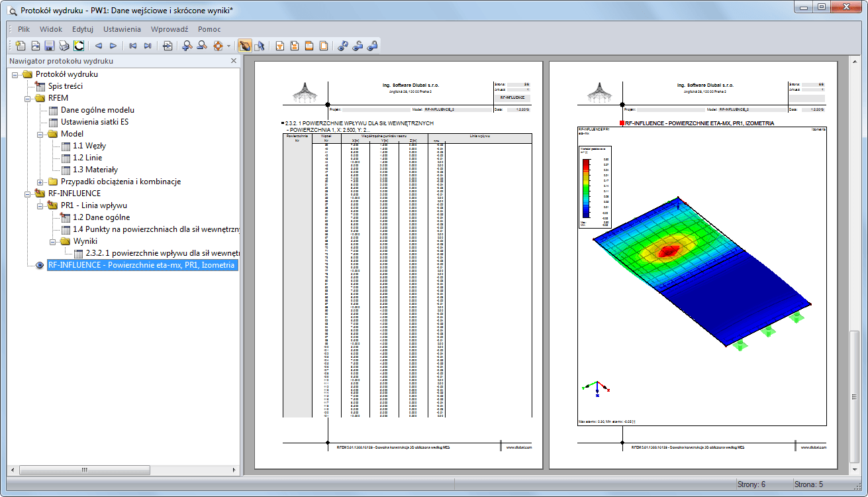Collapse the RFEM folder node

point(28,98)
